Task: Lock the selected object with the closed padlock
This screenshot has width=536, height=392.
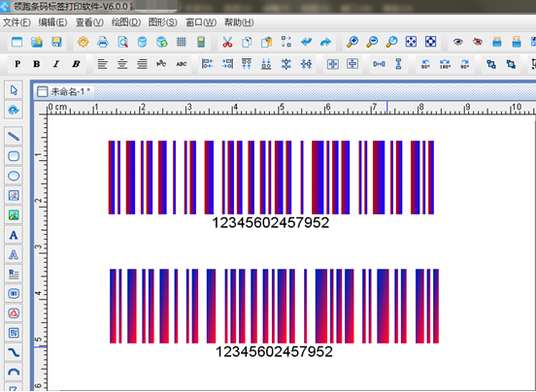Action: point(497,42)
